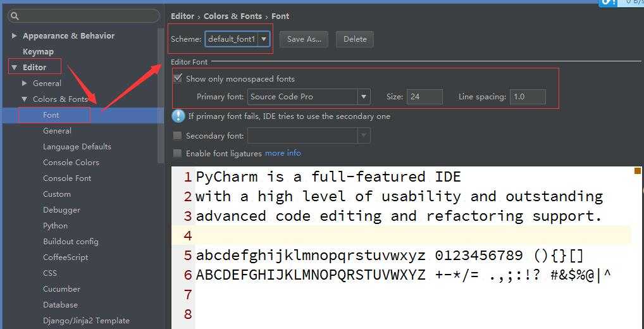Click the orange marker in the preview corner
Viewport: 644px width, 329px height.
click(x=638, y=171)
